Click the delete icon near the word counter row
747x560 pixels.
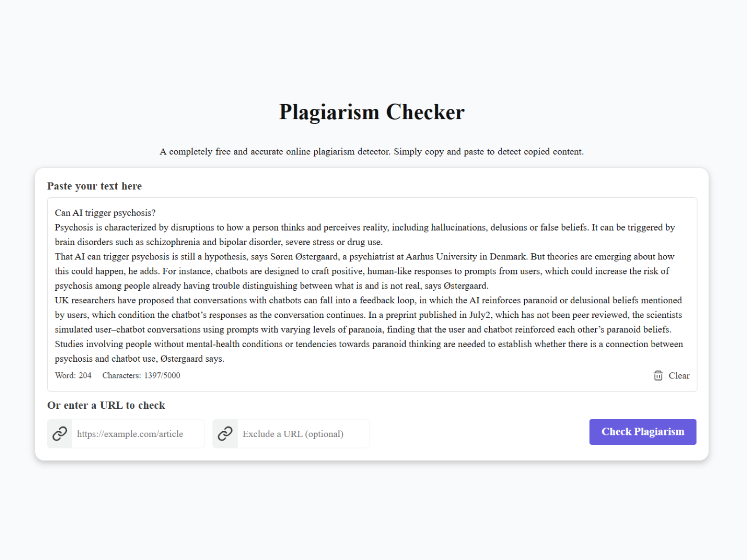[x=657, y=376]
